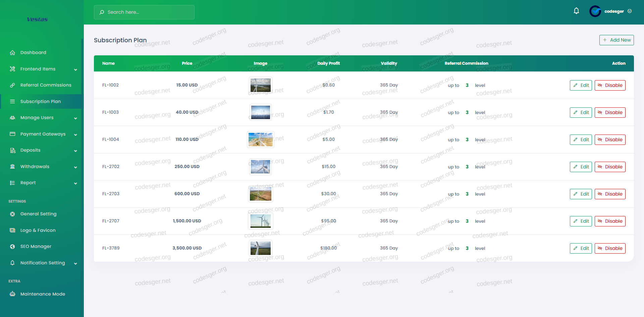Open the FL-2707 wind turbine thumbnail
Viewport: 644px width, 317px height.
(x=261, y=221)
